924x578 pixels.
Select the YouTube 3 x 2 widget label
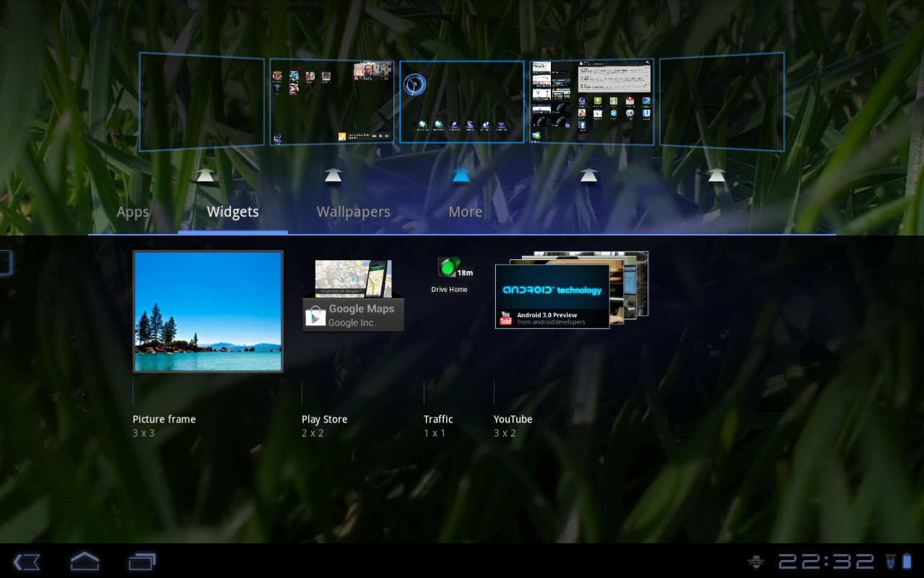coord(513,425)
